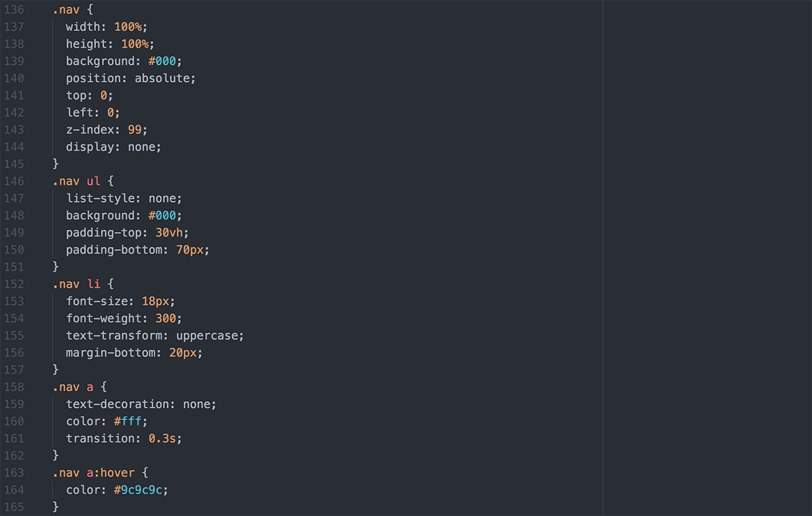Click the closing brace on line 151

(56, 267)
